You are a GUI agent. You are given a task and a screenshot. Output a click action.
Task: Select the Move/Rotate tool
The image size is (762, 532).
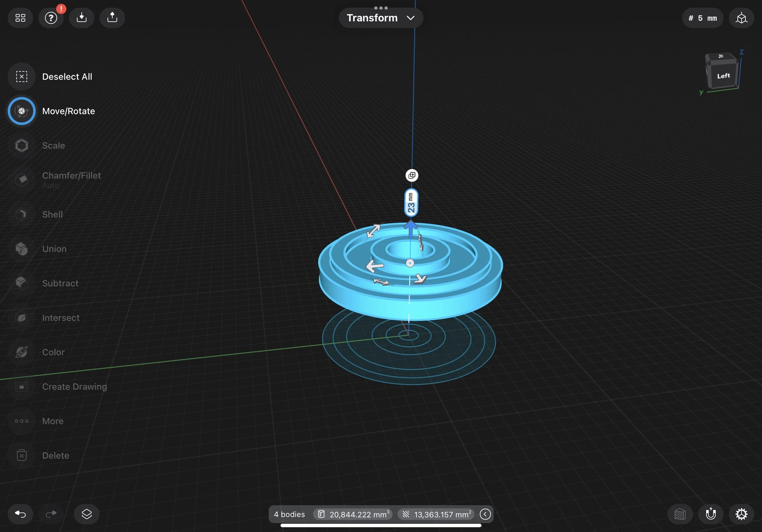pyautogui.click(x=22, y=111)
